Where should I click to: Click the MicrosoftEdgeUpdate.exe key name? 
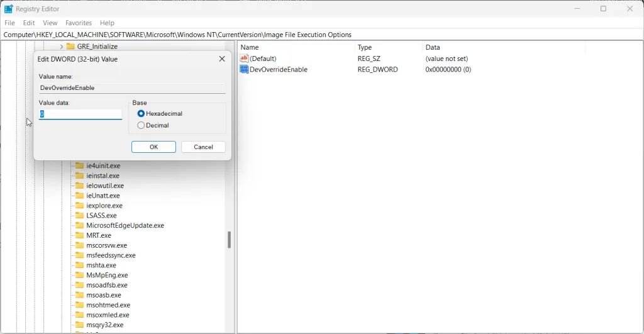tap(125, 226)
